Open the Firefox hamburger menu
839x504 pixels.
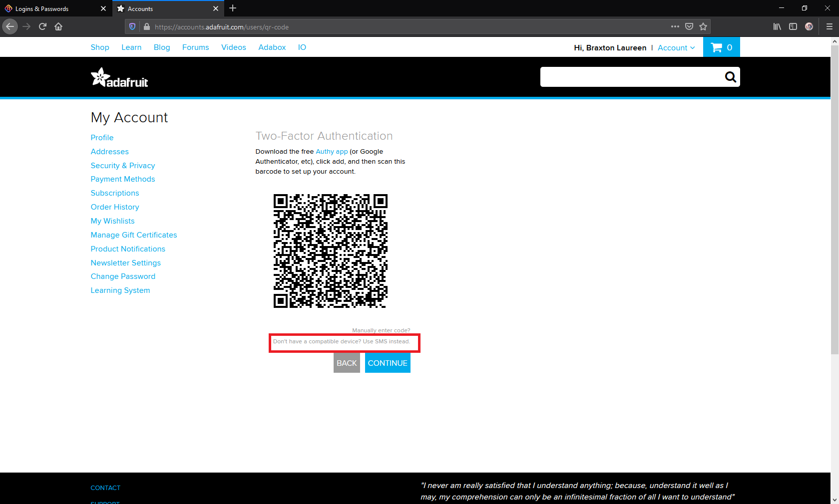tap(830, 26)
